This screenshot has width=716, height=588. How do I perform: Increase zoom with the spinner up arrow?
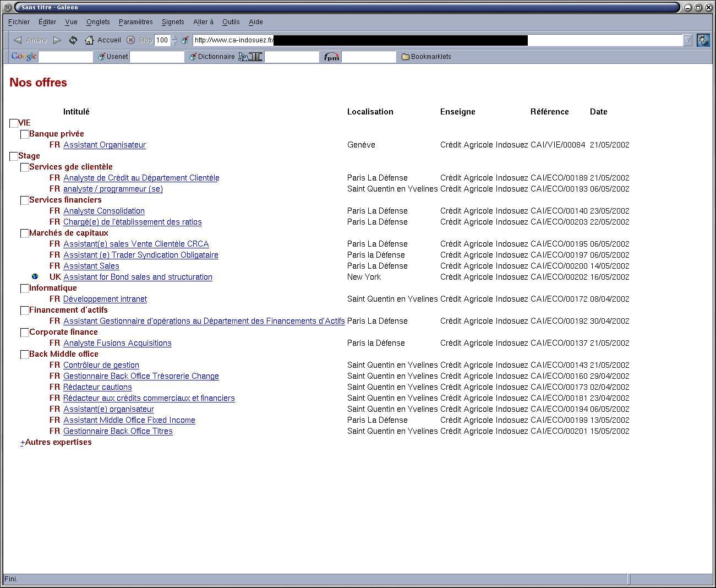pyautogui.click(x=174, y=37)
